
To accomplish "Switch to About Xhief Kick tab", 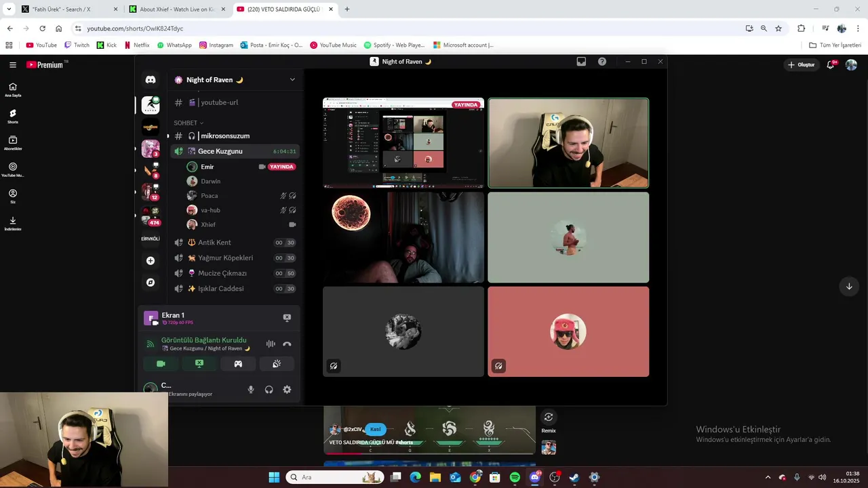I will coord(177,9).
